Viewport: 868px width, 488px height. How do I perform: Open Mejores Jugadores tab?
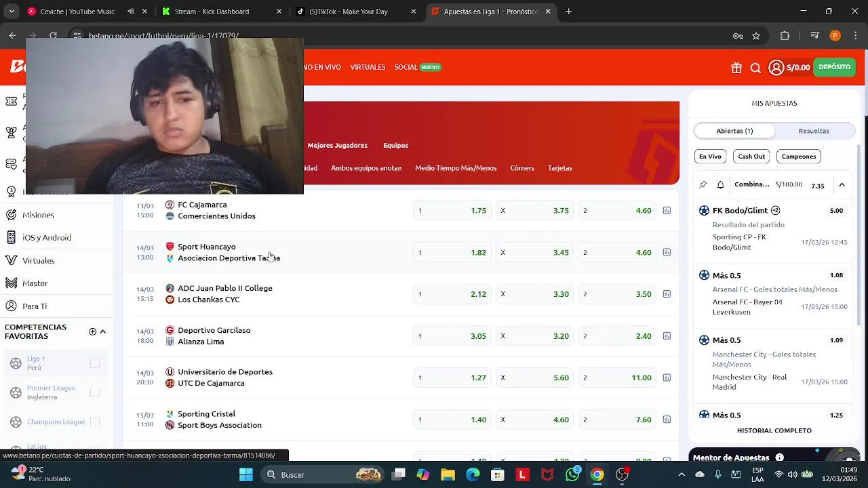tap(337, 145)
